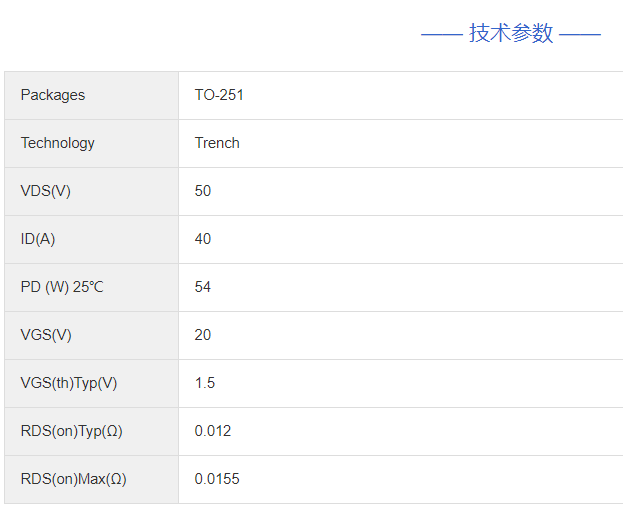Select the threshold voltage value 1.5
The width and height of the screenshot is (623, 515).
coord(205,383)
